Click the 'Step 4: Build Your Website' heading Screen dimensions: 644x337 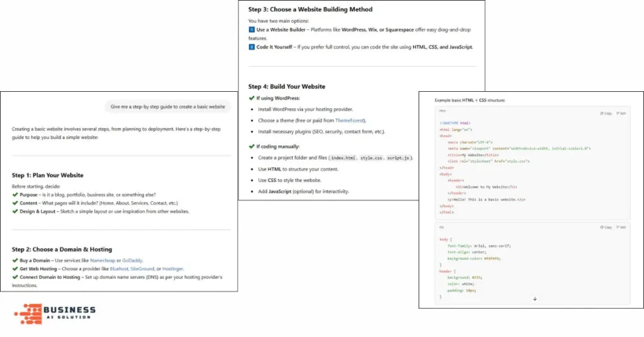[x=287, y=87]
